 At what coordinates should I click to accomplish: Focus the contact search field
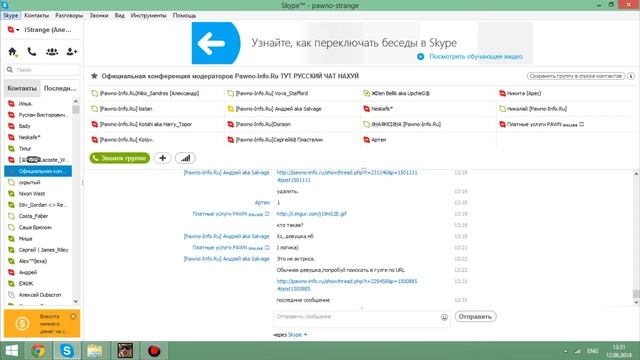42,70
